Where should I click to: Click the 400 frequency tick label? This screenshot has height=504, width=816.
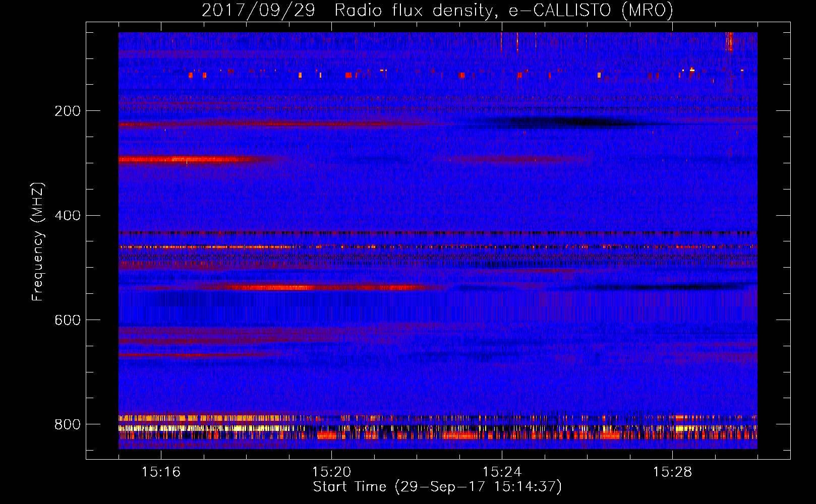[x=68, y=216]
